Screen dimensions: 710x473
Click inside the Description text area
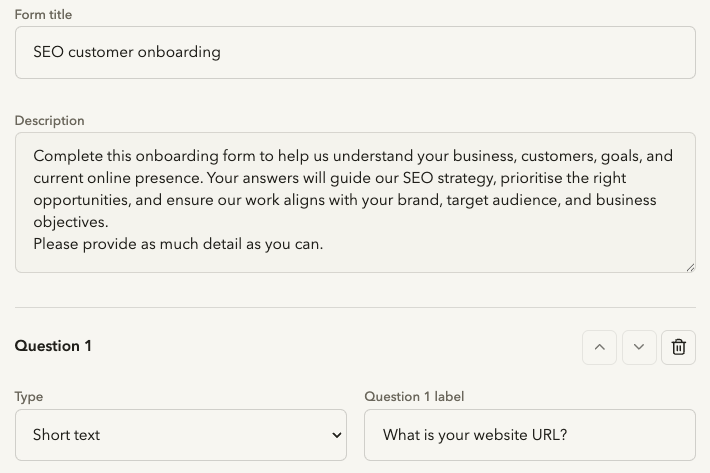tap(355, 202)
